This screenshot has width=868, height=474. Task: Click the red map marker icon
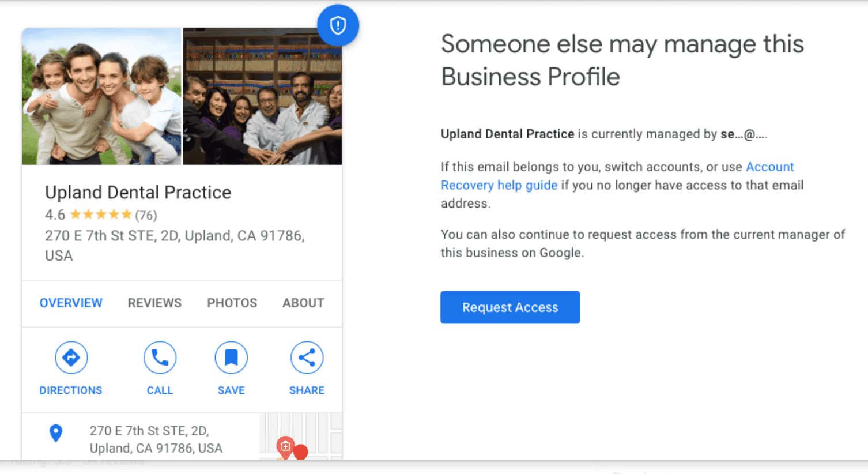point(285,447)
